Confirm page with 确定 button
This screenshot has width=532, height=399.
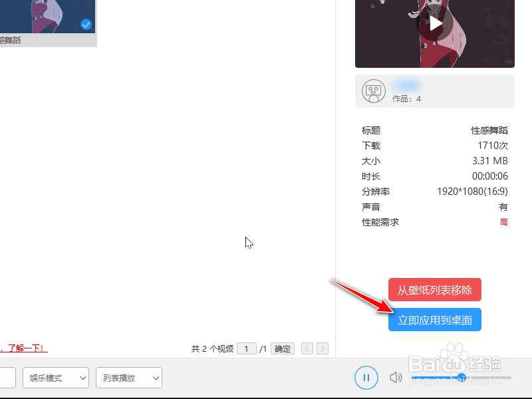(282, 348)
